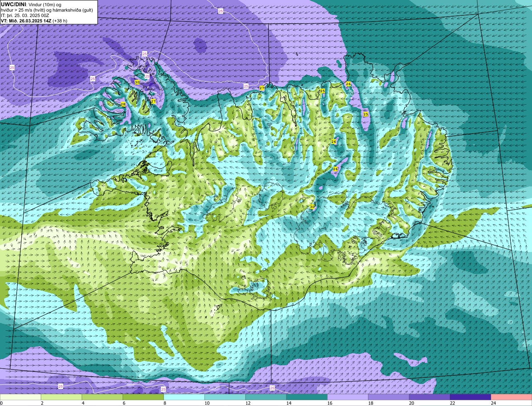
Task: Click the 6–8 m/s olive green swatch
Action: tap(143, 397)
